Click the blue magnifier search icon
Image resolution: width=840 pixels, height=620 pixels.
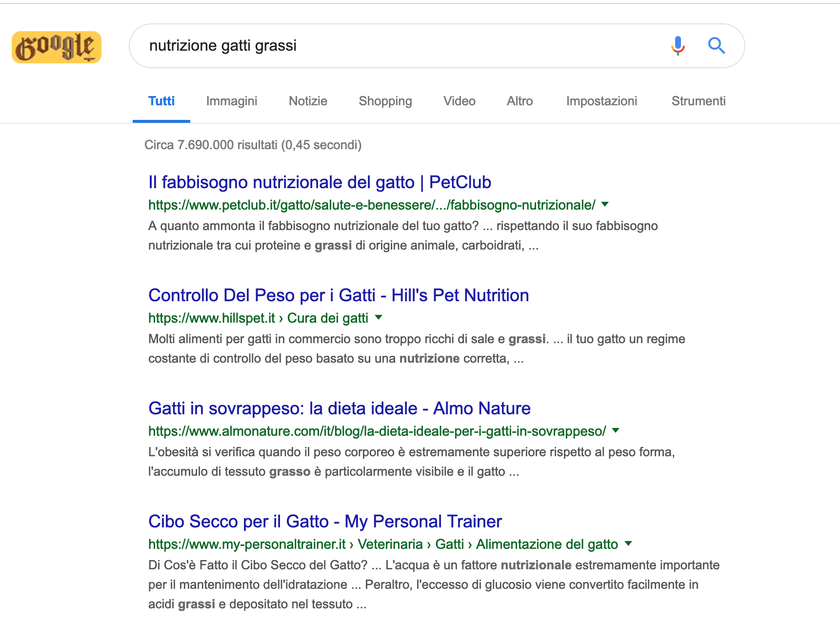click(x=716, y=45)
